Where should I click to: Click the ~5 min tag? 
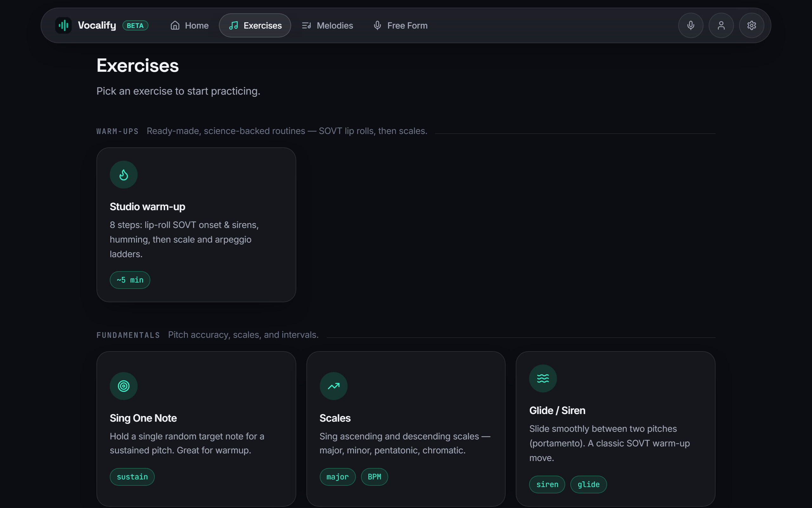(x=130, y=280)
